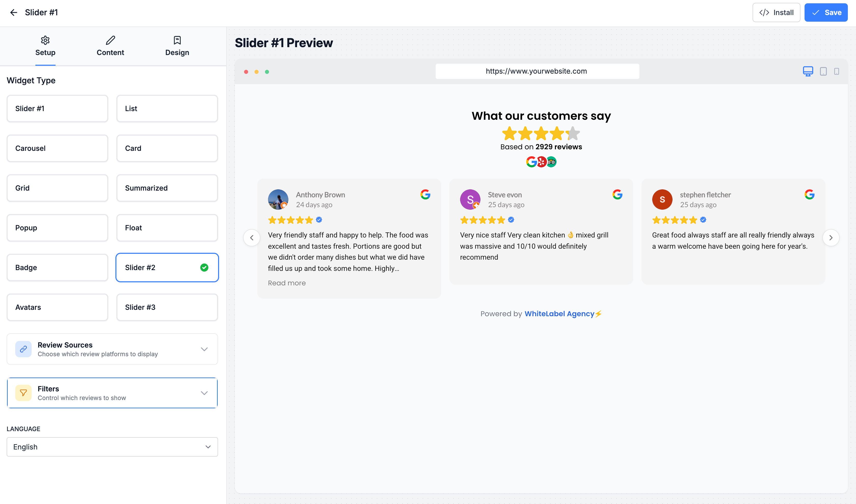This screenshot has width=856, height=504.
Task: Open the Design tab
Action: point(177,46)
